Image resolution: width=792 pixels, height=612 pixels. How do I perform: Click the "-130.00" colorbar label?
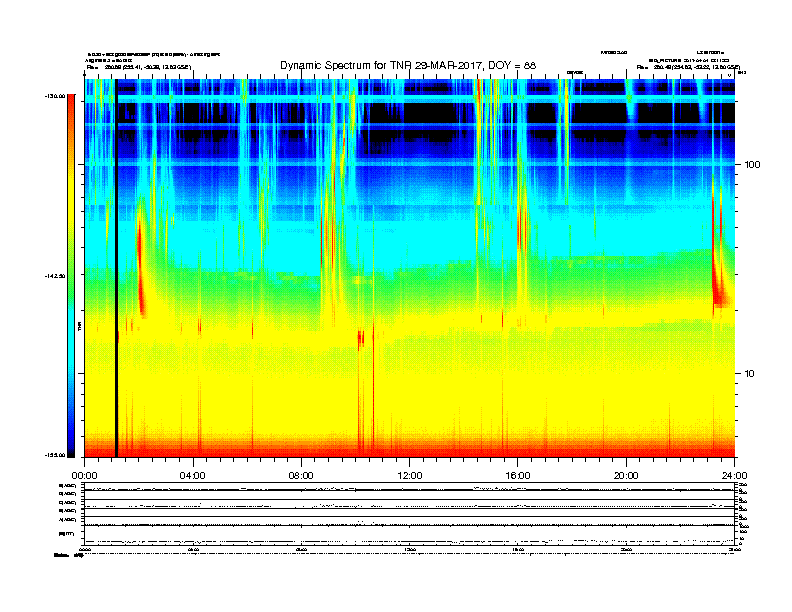55,96
